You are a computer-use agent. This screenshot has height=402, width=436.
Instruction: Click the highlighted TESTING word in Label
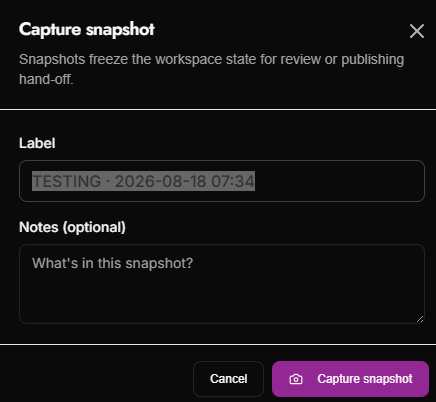click(x=67, y=181)
